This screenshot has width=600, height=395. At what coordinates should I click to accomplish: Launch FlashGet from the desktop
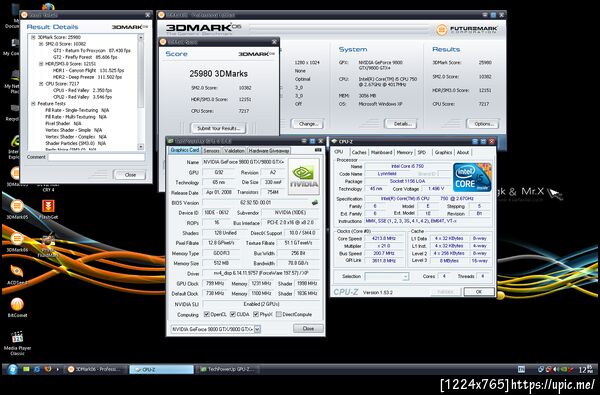48,210
